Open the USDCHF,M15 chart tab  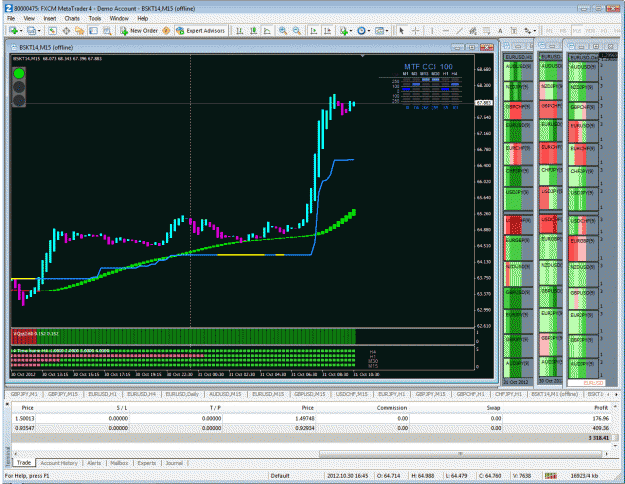coord(352,394)
